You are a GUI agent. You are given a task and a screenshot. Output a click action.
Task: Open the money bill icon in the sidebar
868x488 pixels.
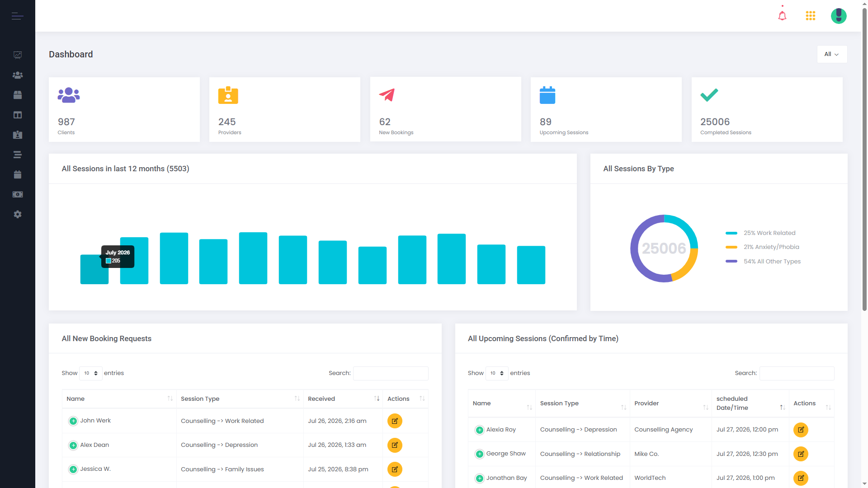point(18,194)
